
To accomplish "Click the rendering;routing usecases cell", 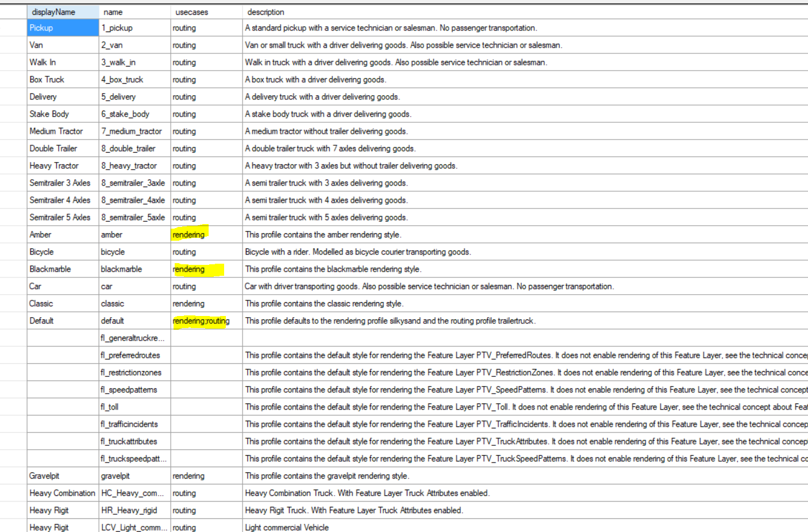I will coord(201,321).
